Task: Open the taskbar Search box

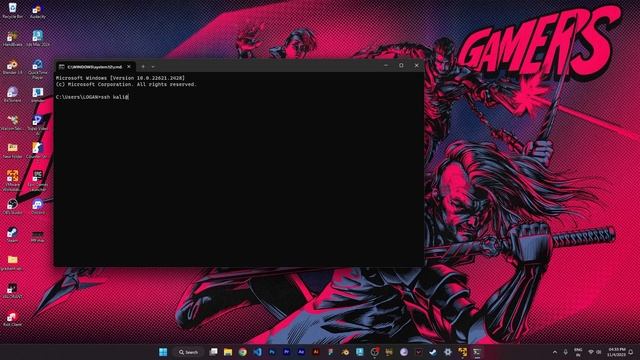Action: click(189, 352)
